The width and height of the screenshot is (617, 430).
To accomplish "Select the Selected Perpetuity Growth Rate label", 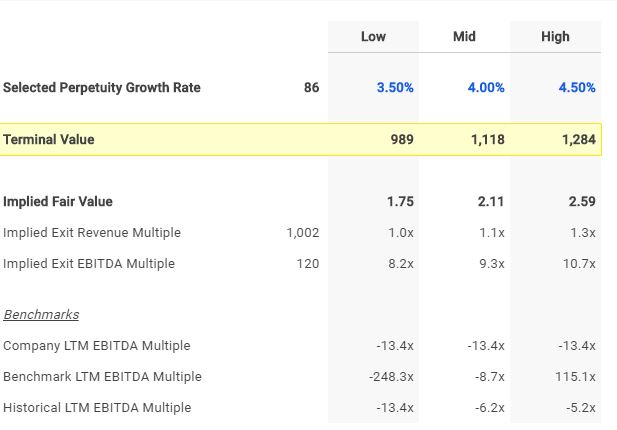I will tap(102, 88).
